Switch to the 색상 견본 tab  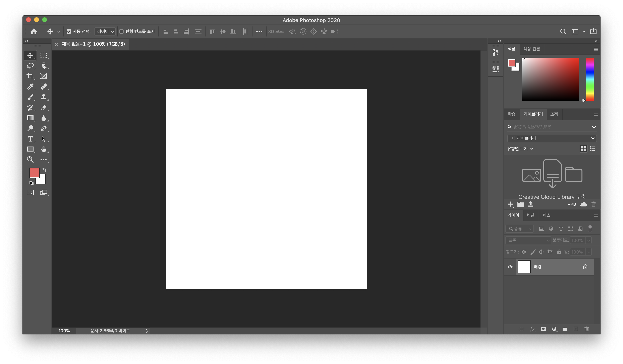[x=531, y=49]
